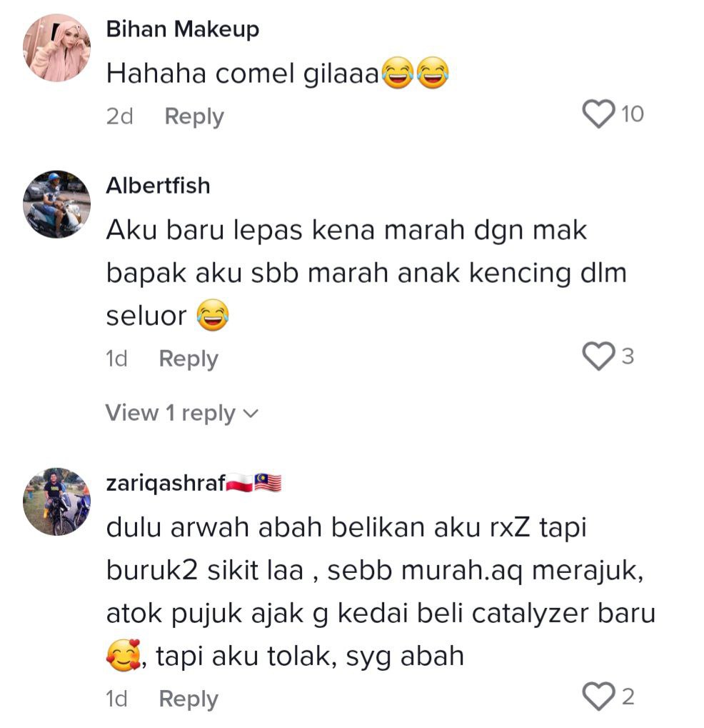Screen dimensions: 704x728
Task: Open Bihan Makeup's profile picture
Action: pos(56,48)
